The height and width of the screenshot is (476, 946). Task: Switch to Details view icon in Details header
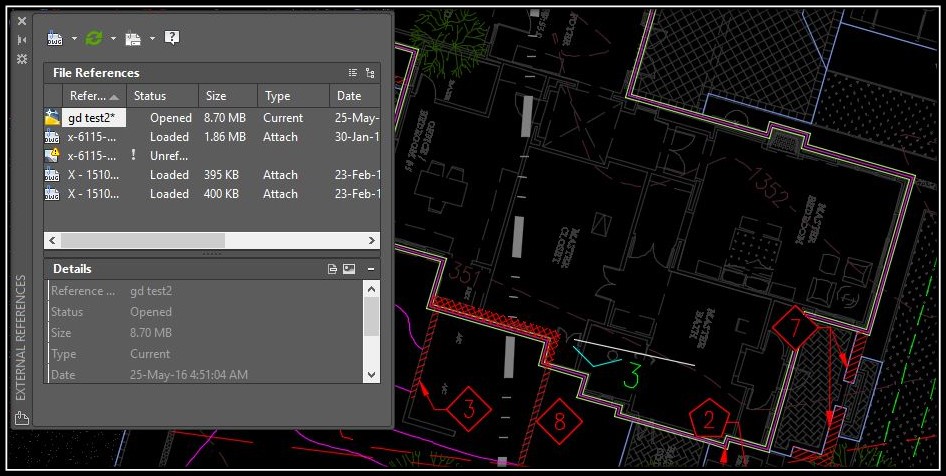point(332,269)
